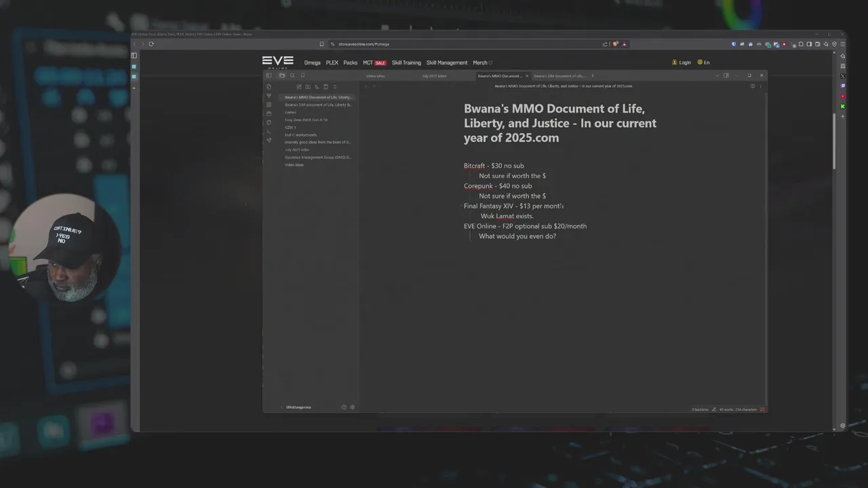Switch to Bwana's SIM document tab
Image resolution: width=868 pixels, height=488 pixels.
click(559, 76)
